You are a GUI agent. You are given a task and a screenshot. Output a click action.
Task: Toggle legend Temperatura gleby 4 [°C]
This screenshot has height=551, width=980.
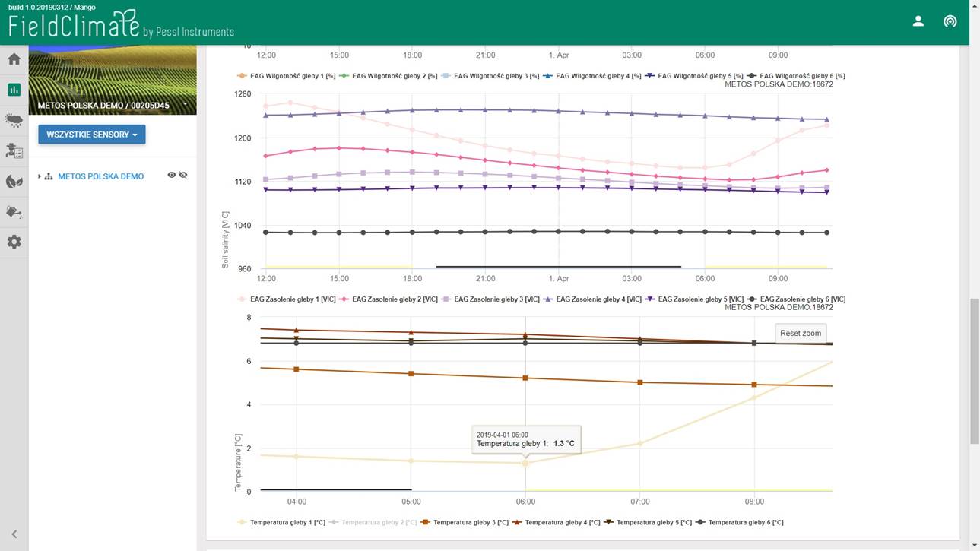[556, 522]
